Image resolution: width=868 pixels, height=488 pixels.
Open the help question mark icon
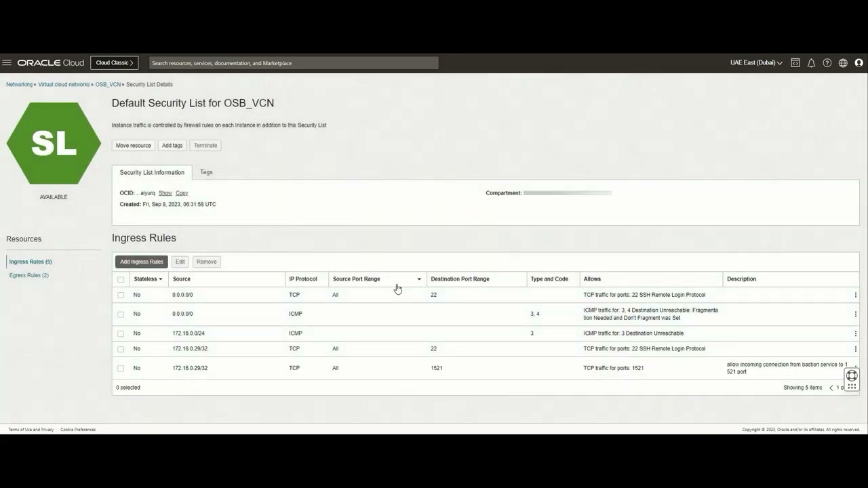[827, 63]
